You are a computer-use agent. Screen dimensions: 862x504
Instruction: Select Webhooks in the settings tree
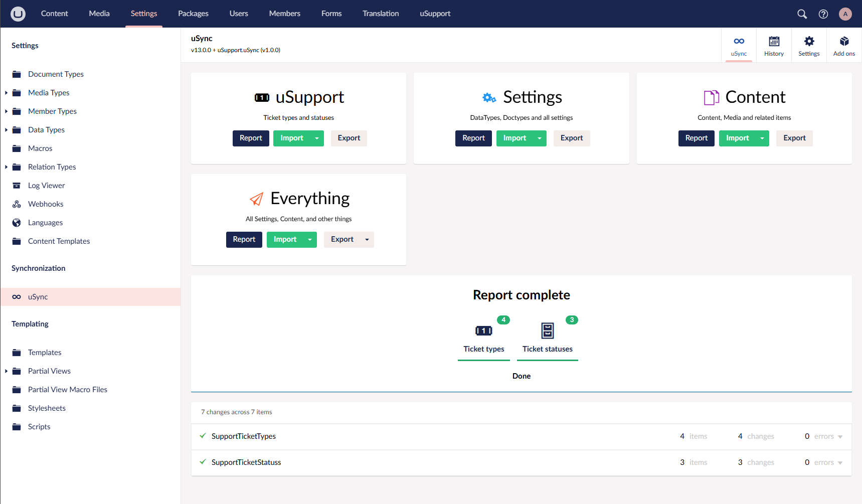click(x=46, y=204)
